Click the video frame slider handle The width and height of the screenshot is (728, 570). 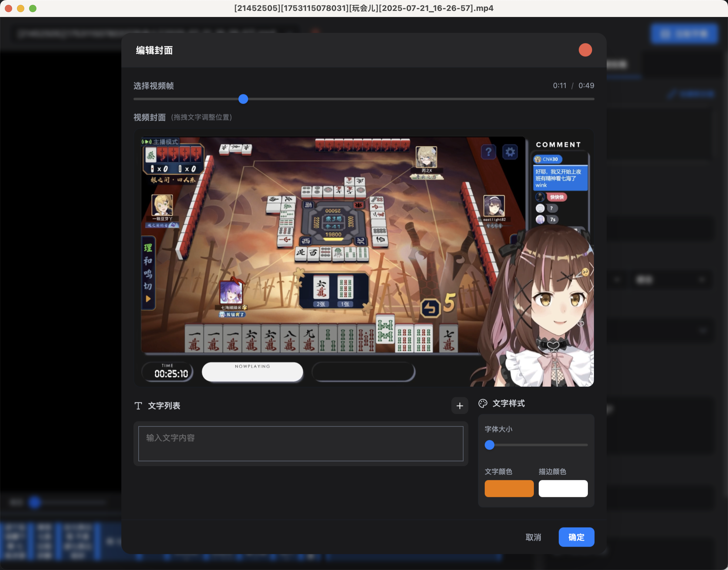click(x=243, y=99)
